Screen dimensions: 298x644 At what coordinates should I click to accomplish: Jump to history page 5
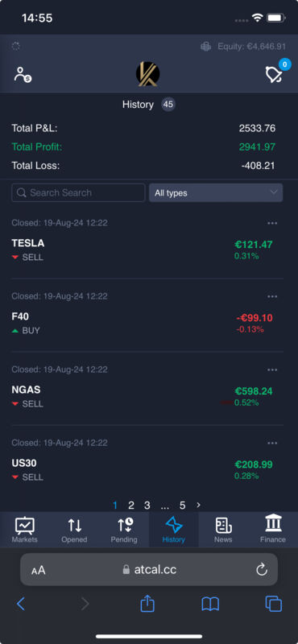pos(183,506)
